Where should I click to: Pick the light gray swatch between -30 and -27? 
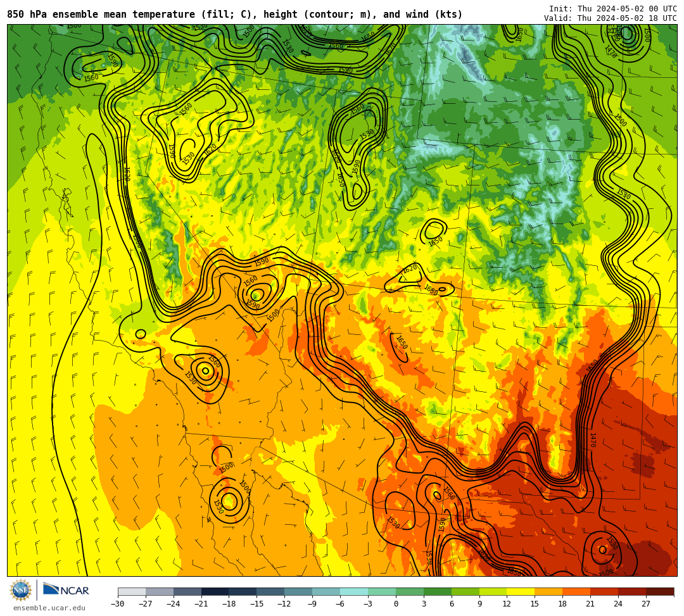(x=132, y=591)
